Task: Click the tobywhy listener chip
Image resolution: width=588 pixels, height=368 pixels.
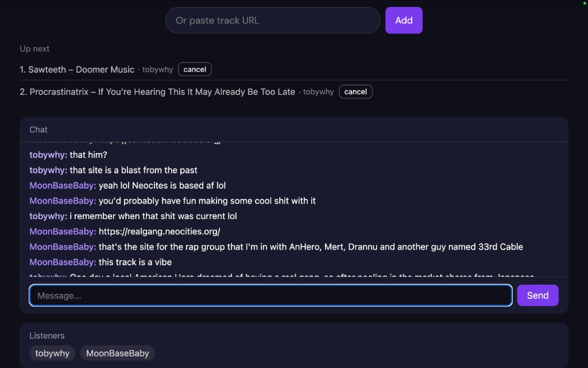Action: [52, 354]
